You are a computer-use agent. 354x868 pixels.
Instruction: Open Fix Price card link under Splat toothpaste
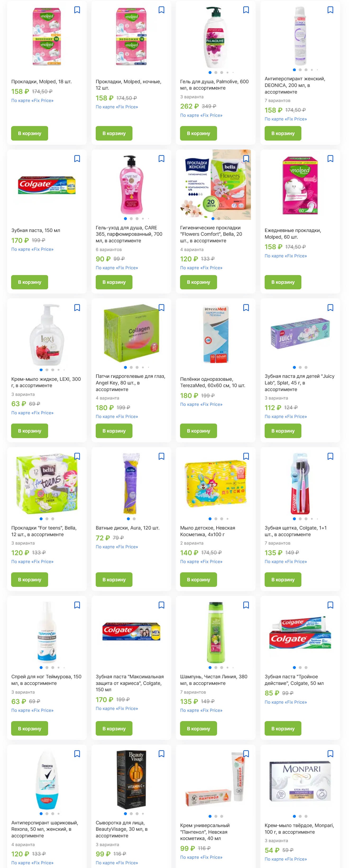coord(286,416)
